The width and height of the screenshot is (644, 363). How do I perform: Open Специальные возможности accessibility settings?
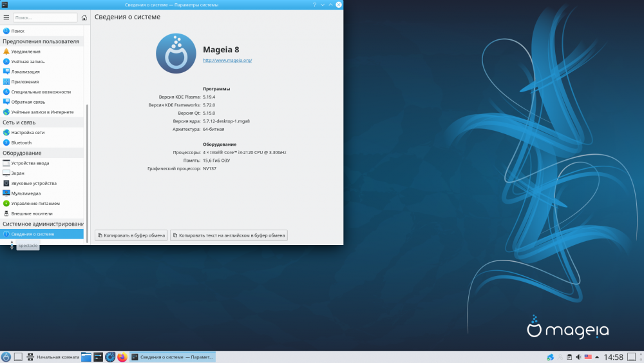point(42,92)
